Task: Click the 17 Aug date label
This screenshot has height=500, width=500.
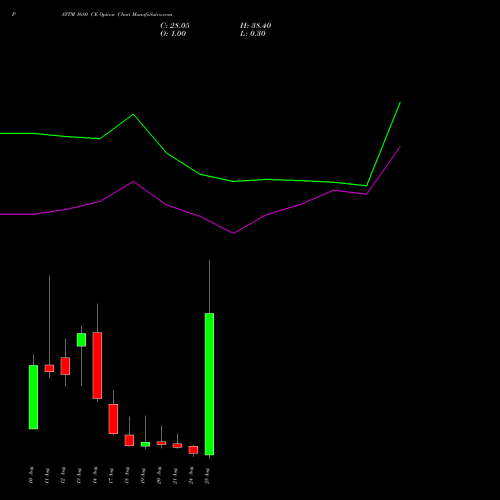Action: (111, 476)
